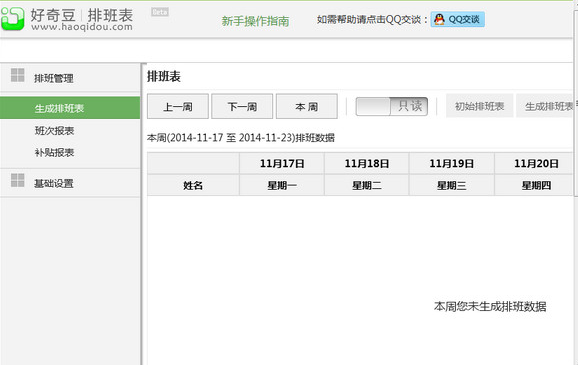Click the 好奇豆 排班表 site title

82,15
